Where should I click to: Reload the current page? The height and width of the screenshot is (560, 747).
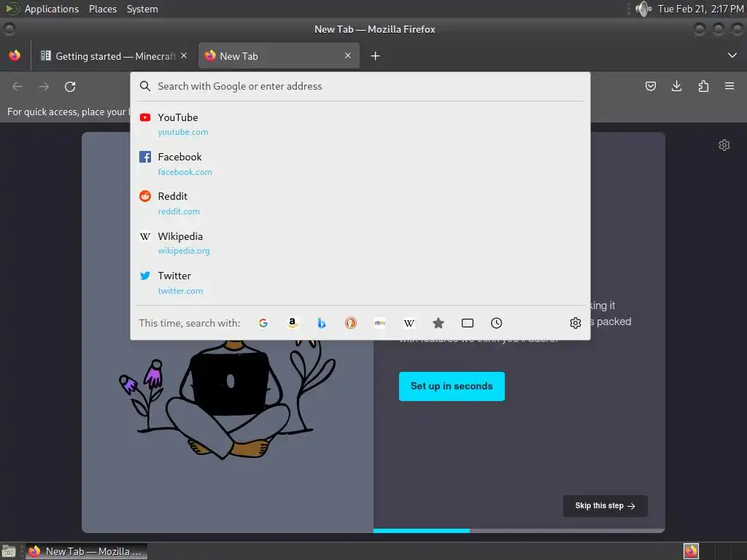point(70,87)
